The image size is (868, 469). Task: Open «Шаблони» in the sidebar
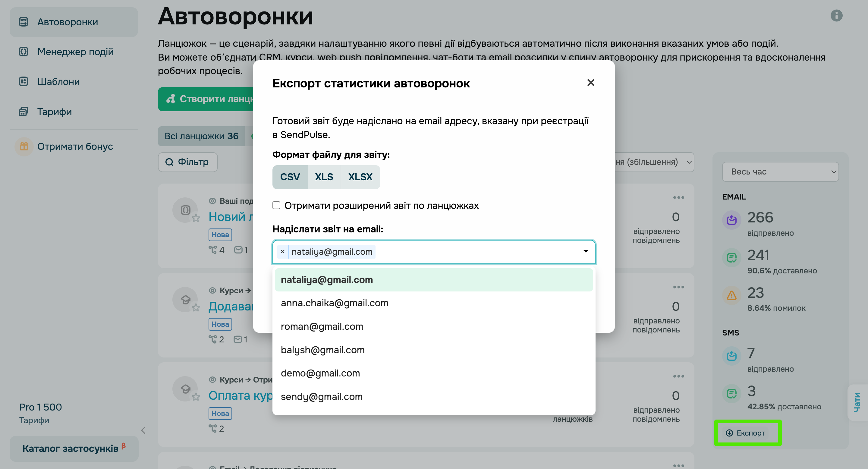[58, 82]
